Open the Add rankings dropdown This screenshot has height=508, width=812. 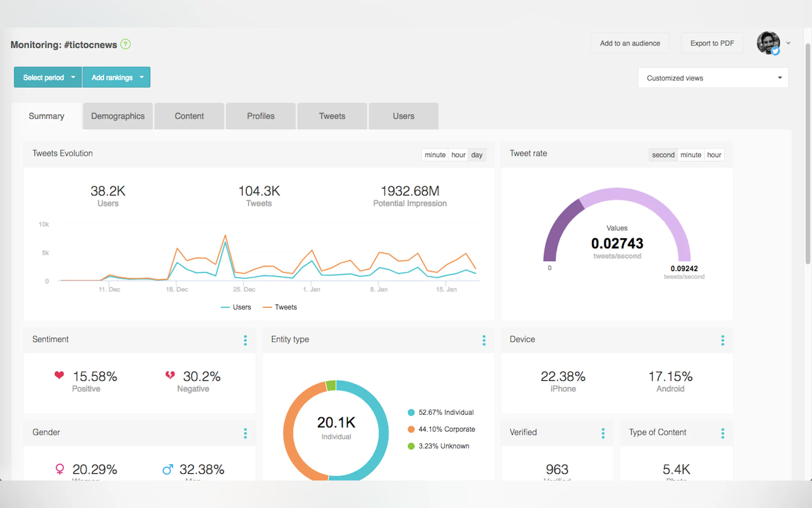click(x=116, y=77)
